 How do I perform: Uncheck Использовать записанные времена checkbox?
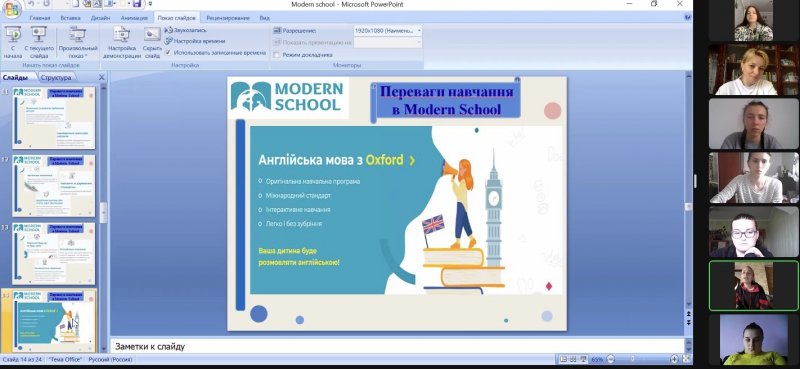coord(168,52)
